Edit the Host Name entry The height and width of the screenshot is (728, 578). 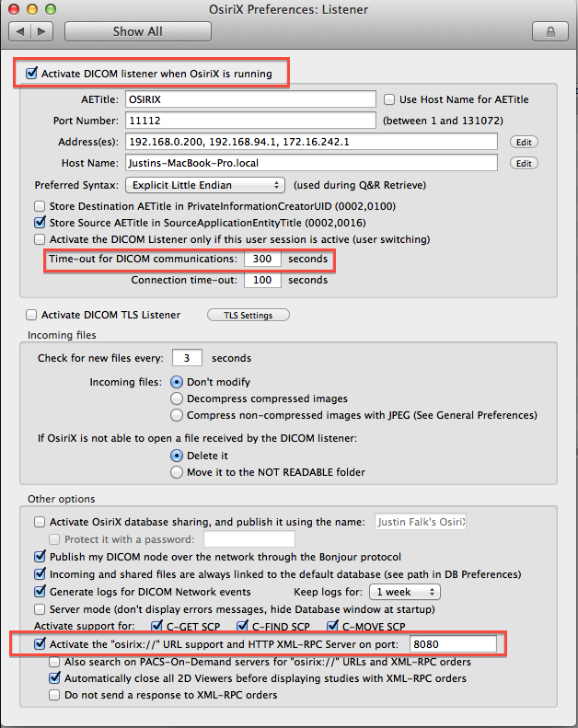[x=524, y=164]
